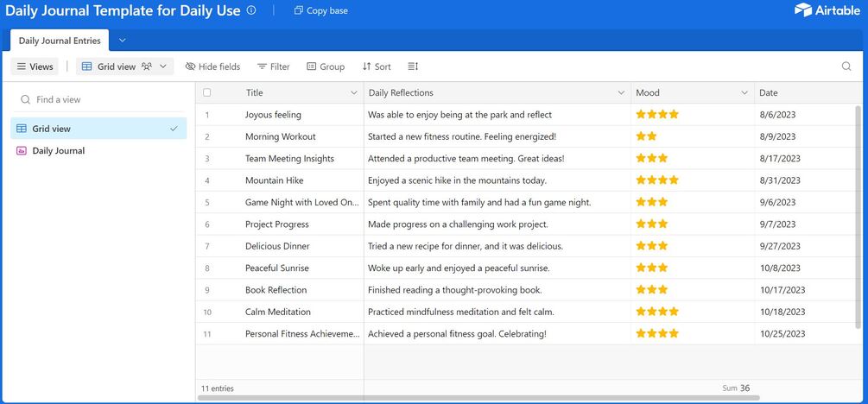Click the Copy base link
Viewport: 868px width, 404px height.
point(321,10)
